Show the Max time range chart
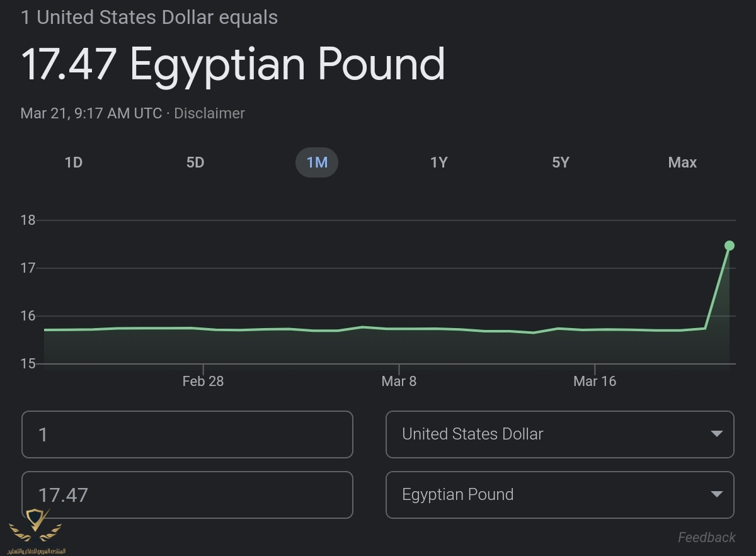The image size is (756, 556). point(682,162)
